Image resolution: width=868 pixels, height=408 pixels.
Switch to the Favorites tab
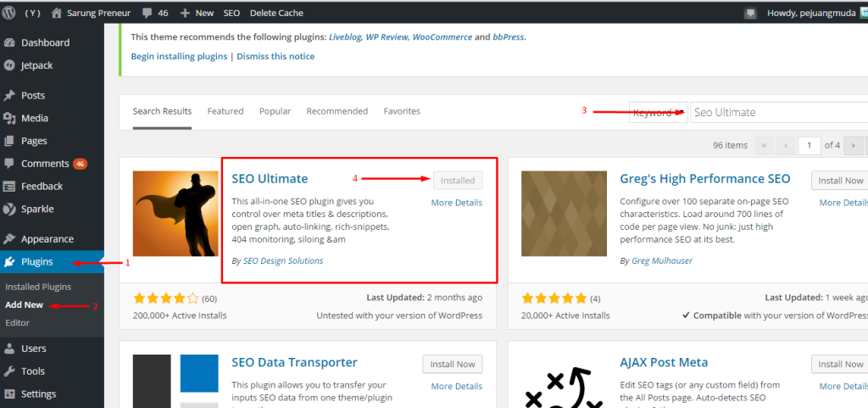(402, 111)
